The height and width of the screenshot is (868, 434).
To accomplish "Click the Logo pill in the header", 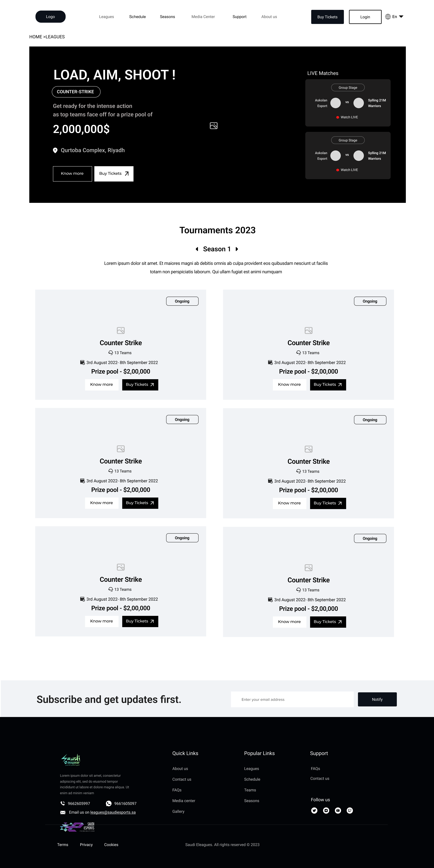I will 51,16.
